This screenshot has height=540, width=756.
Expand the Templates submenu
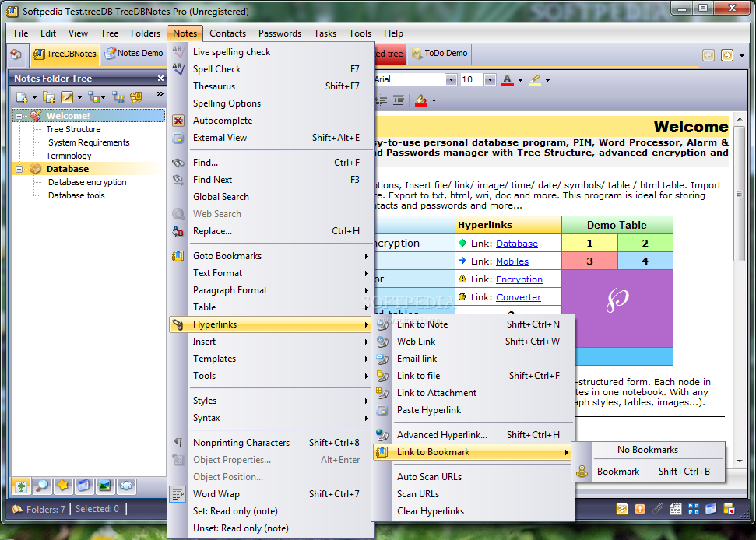click(272, 359)
